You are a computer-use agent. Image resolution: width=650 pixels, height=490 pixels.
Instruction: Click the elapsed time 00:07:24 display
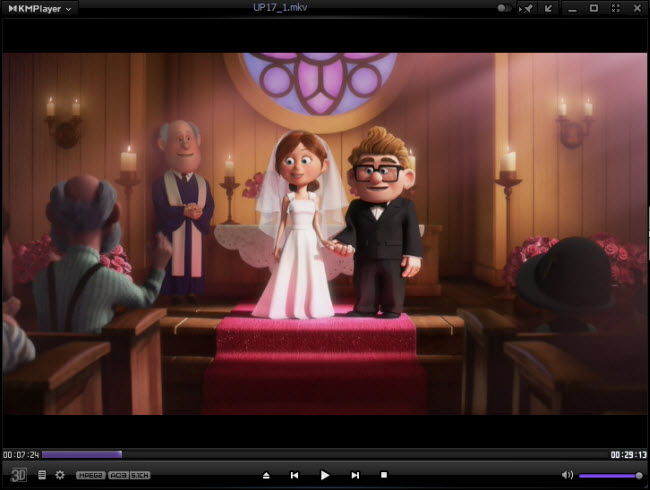click(x=20, y=454)
